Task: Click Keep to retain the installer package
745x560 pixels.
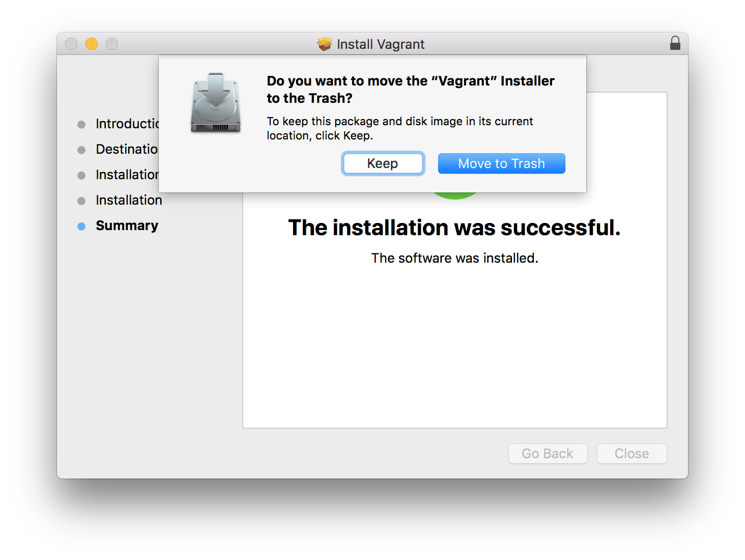Action: click(383, 163)
